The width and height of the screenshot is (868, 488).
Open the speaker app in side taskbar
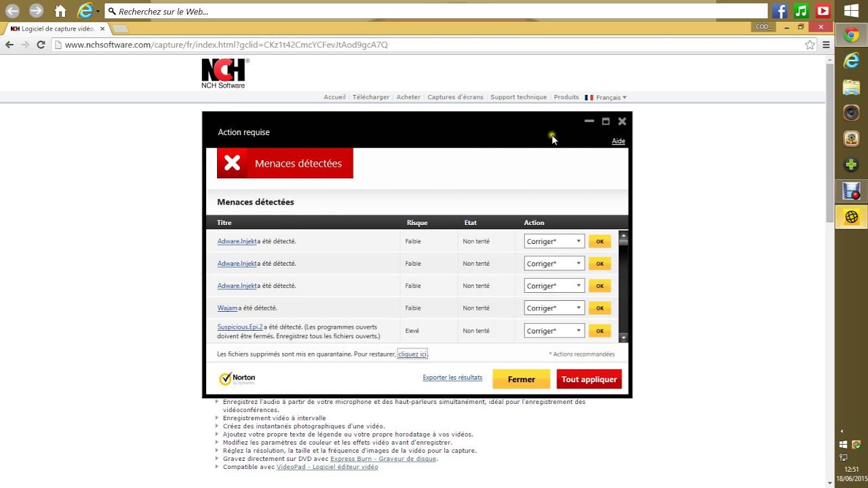tap(852, 113)
